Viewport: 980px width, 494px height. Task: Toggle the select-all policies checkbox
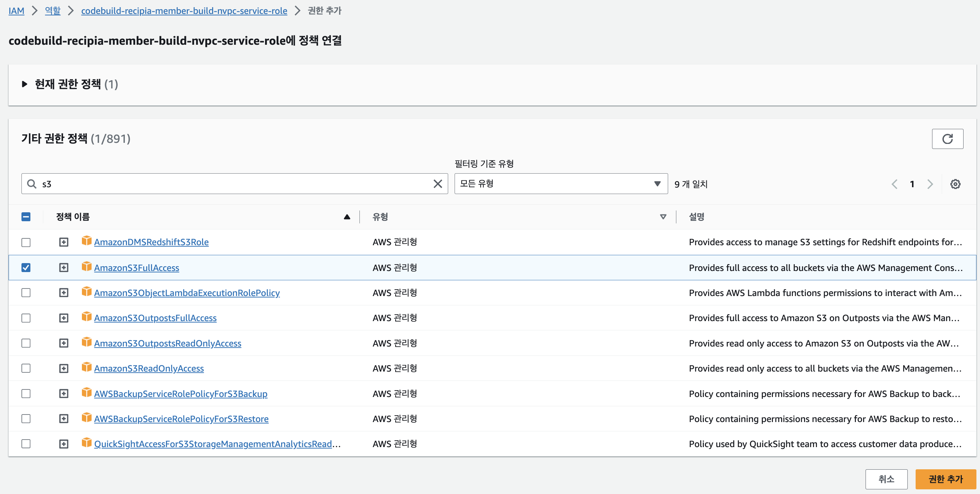(26, 217)
